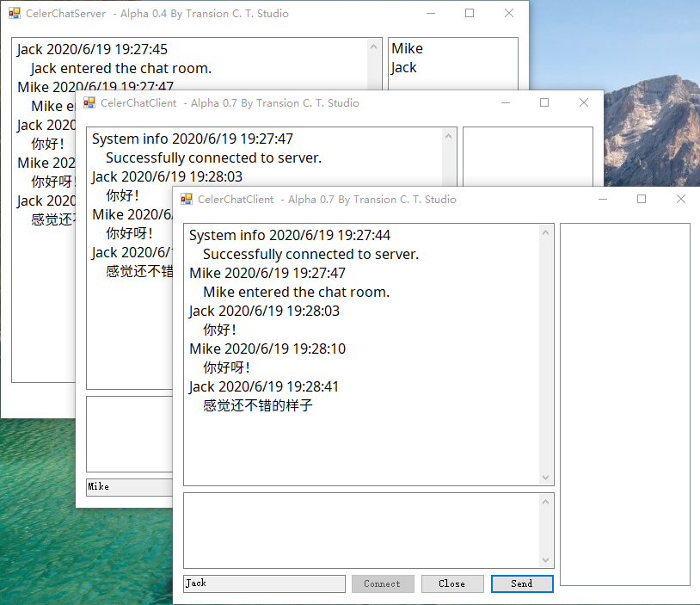Click scroll down arrow of Jack's compose box
The height and width of the screenshot is (605, 700).
545,560
